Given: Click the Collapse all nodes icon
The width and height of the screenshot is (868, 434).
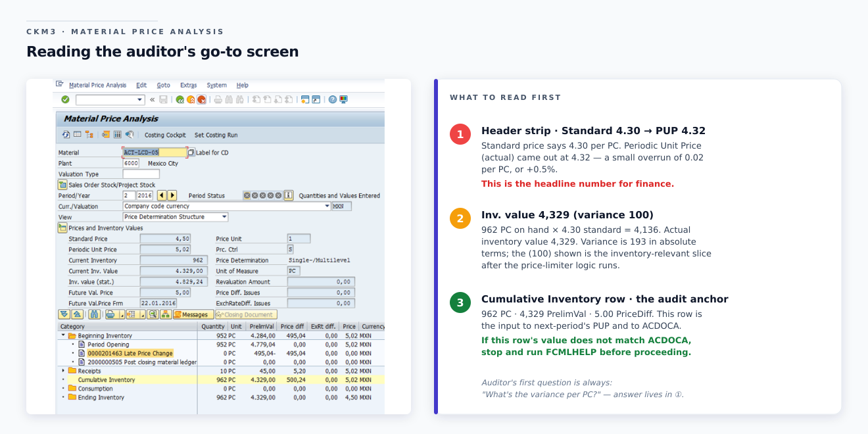Looking at the screenshot, I should pos(77,314).
